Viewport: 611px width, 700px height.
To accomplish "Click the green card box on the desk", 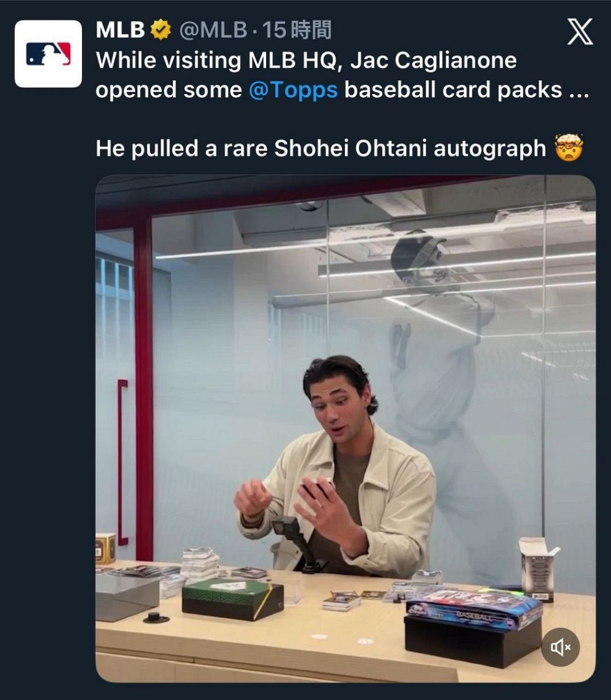I will click(233, 598).
